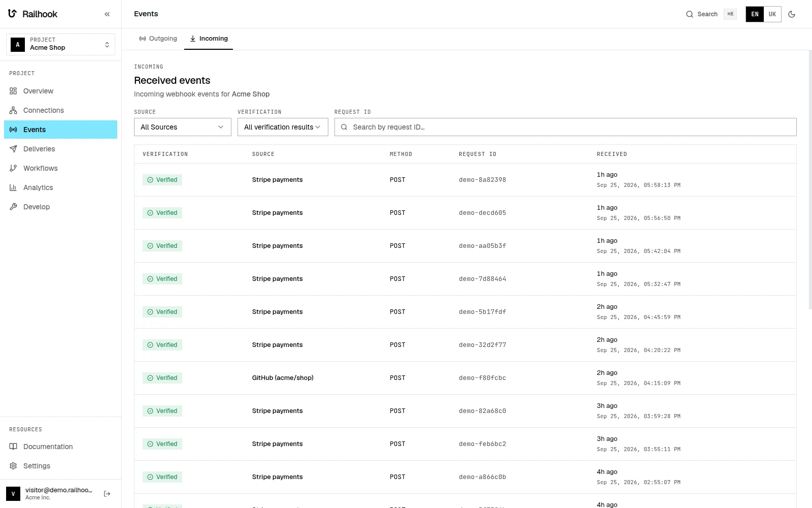
Task: Click the Documentation book icon
Action: click(13, 447)
